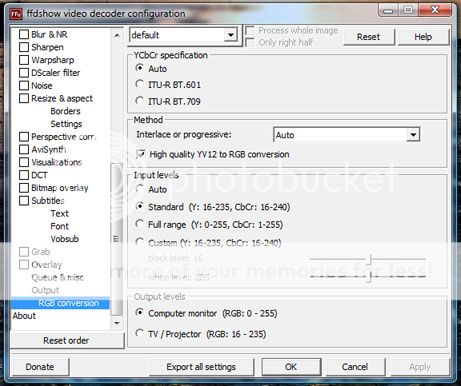Toggle the DScaler filter checkbox
This screenshot has height=386, width=461.
(x=24, y=73)
